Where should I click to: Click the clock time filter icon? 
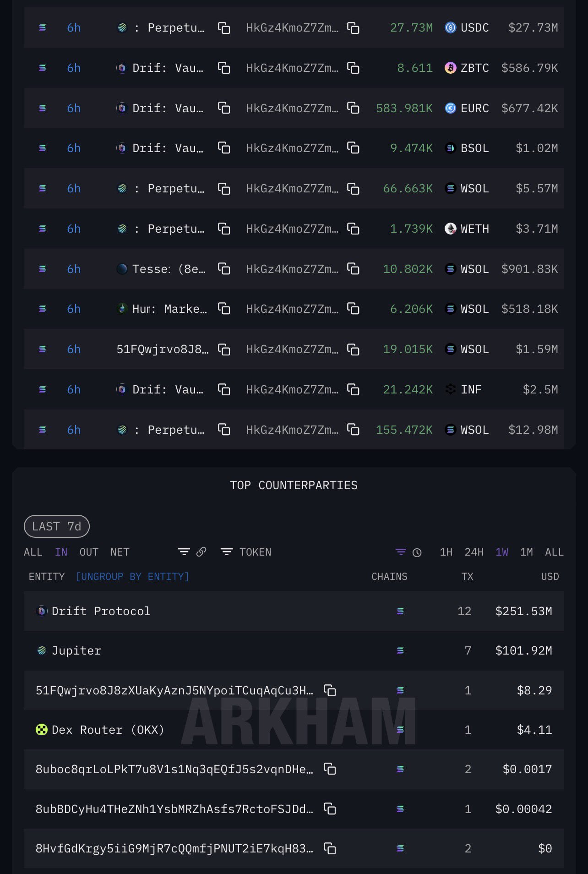[417, 552]
